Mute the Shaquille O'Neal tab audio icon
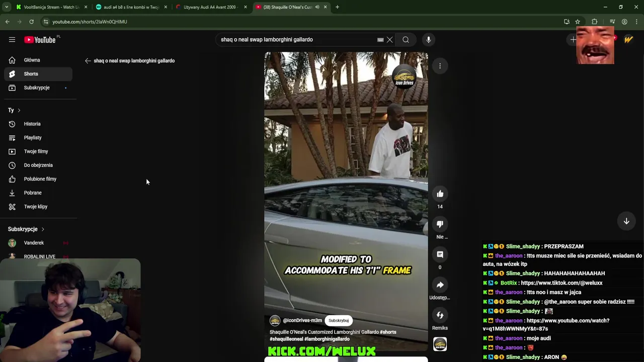Viewport: 644px width, 362px height. pyautogui.click(x=317, y=7)
